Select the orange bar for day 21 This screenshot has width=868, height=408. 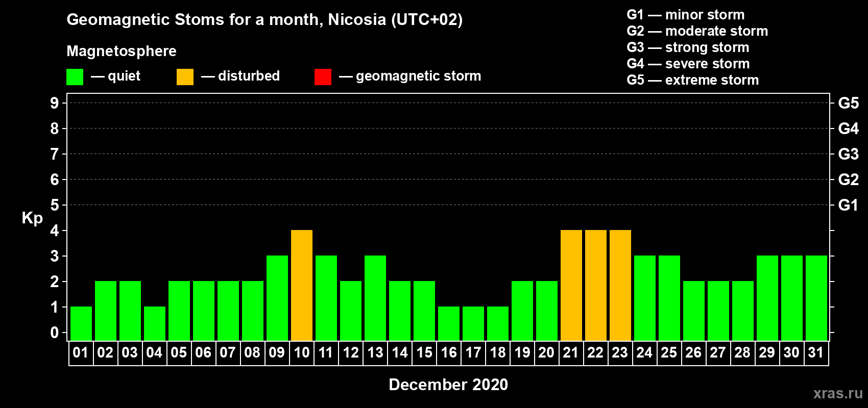click(x=571, y=285)
